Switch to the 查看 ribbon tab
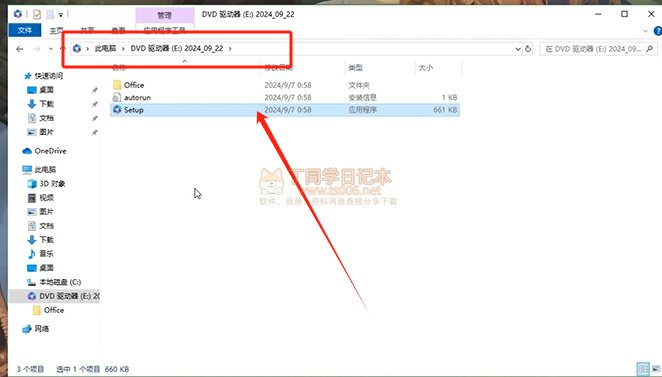 [118, 30]
